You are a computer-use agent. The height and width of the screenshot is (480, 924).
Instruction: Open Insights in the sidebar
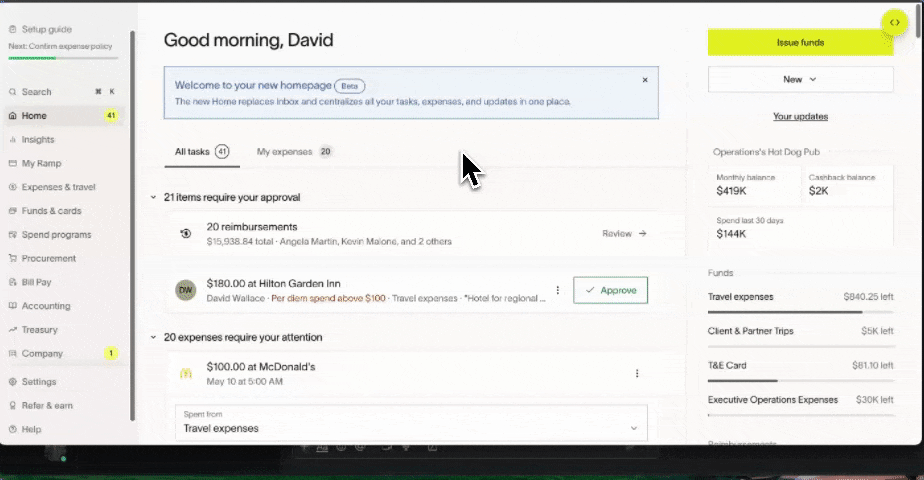pos(64,140)
